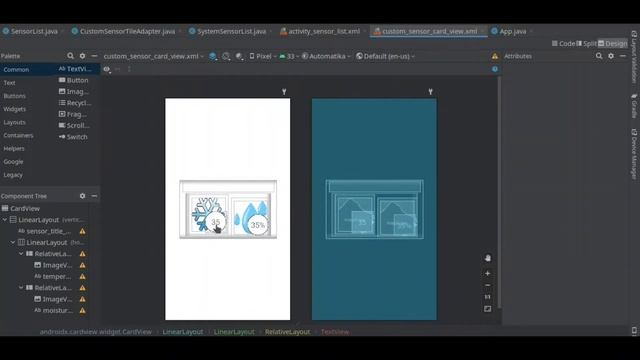Click RelativeLayout in bottom breadcrumb

pyautogui.click(x=287, y=332)
